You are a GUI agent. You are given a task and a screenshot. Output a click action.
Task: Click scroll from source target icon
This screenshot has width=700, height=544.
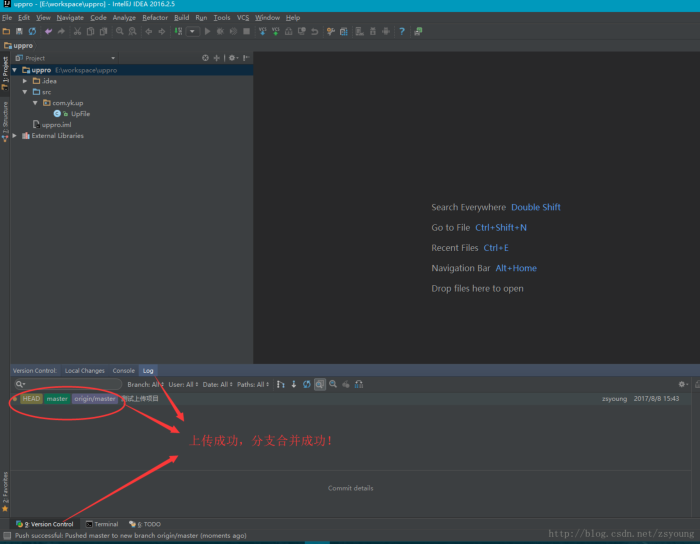pyautogui.click(x=206, y=58)
